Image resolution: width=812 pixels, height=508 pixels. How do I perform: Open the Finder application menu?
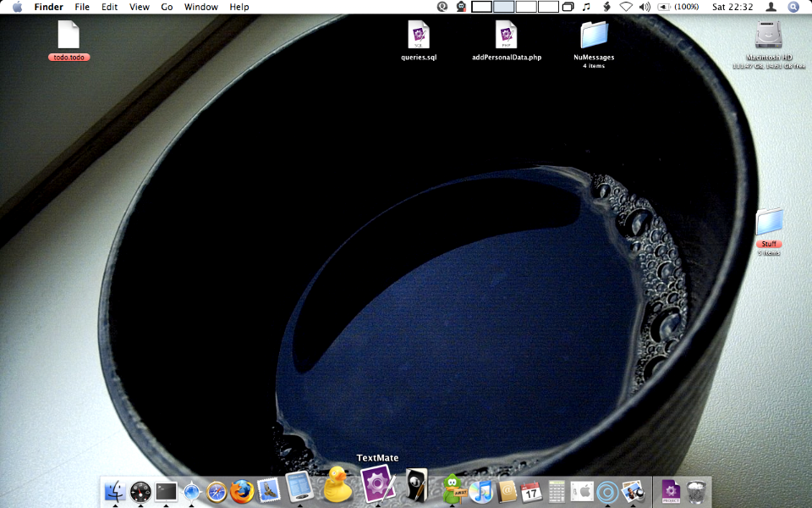49,7
